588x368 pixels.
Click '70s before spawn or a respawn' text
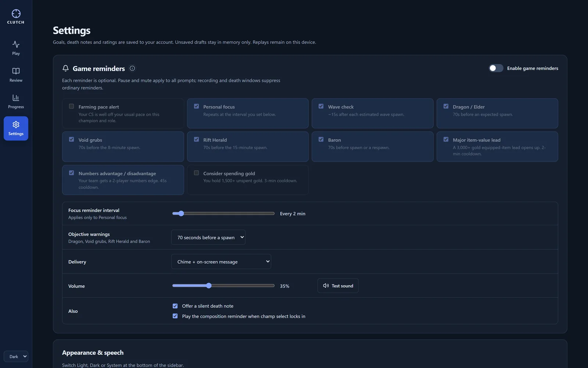[x=359, y=148]
